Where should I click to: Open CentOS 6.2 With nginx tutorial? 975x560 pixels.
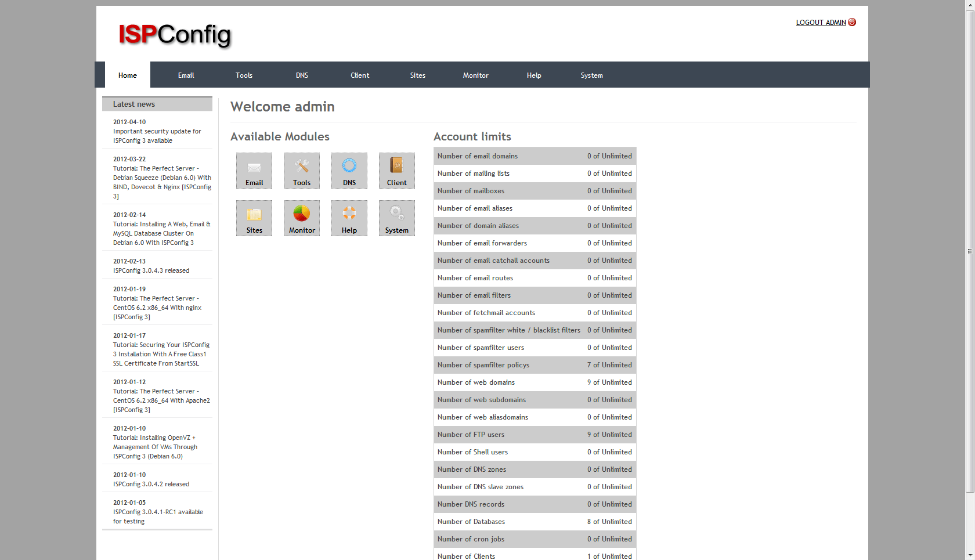(x=157, y=308)
